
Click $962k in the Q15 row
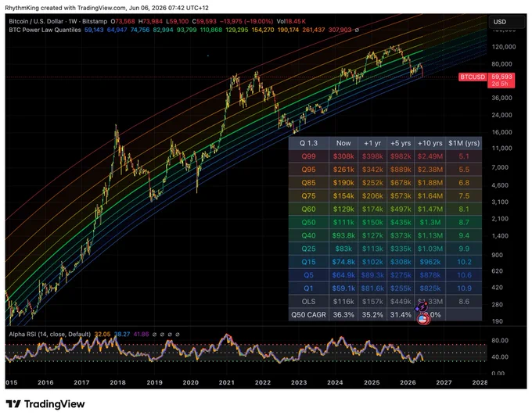(x=430, y=262)
